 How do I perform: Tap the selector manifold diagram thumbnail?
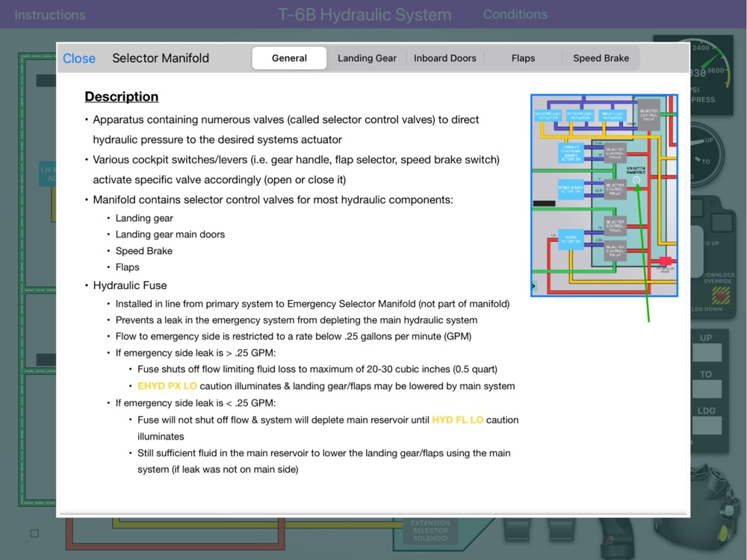click(604, 195)
